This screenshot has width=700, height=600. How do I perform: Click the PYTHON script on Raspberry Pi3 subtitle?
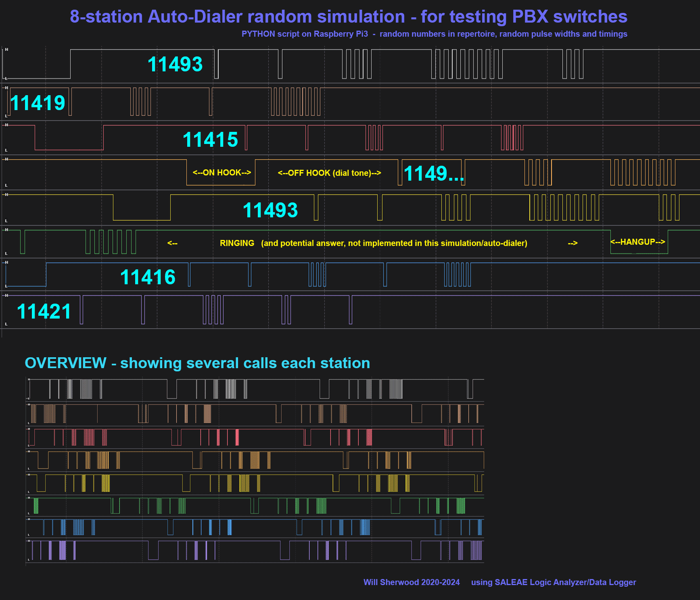click(434, 34)
